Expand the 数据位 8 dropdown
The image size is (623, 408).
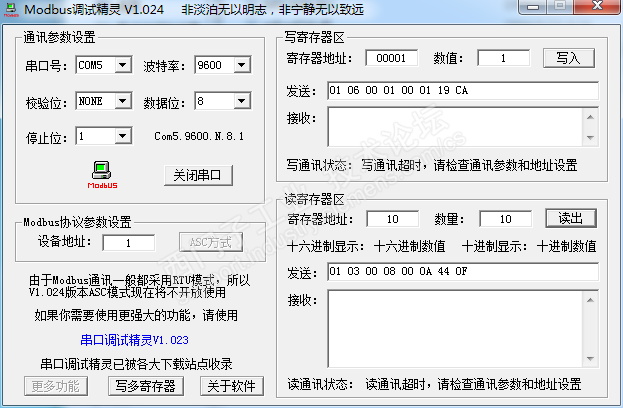tap(242, 101)
